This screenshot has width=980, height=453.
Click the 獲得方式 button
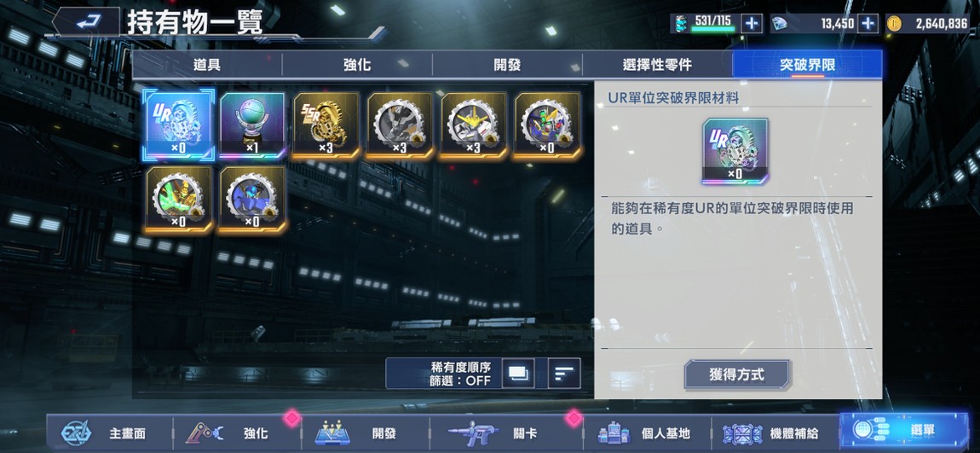tap(737, 375)
